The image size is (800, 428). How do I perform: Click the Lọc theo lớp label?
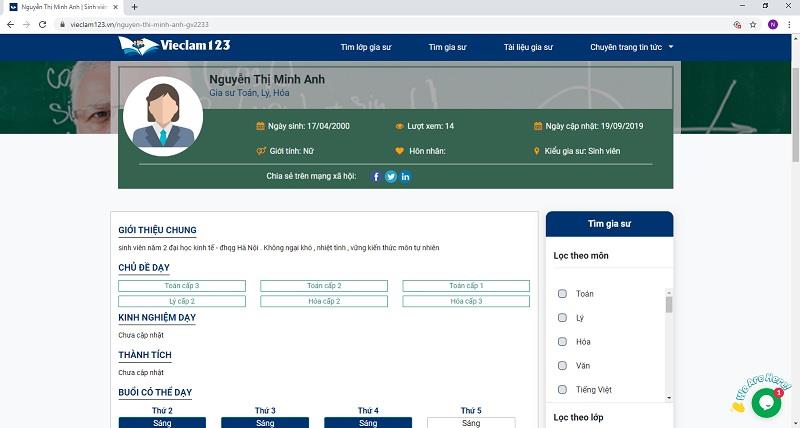pyautogui.click(x=579, y=417)
